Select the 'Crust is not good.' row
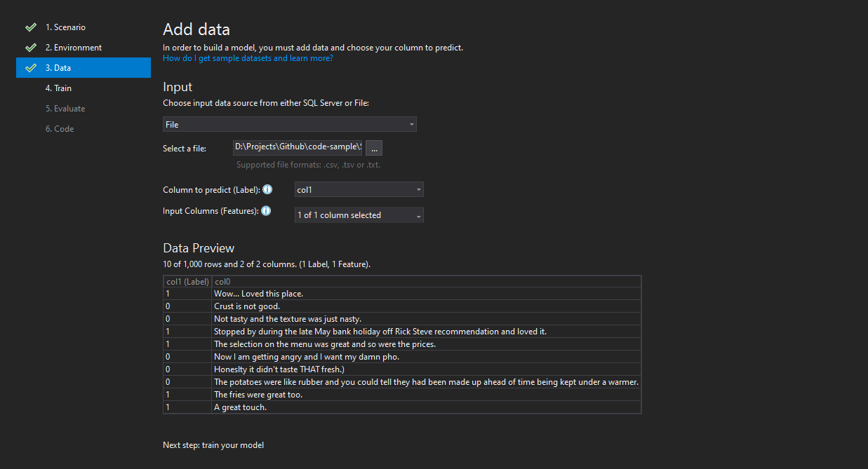 tap(247, 306)
